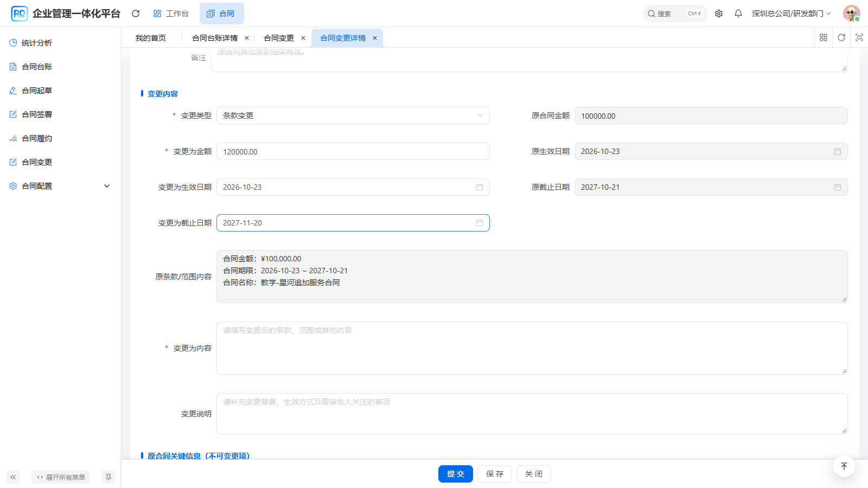Screen dimensions: 868x488
Task: Open the settings gear icon
Action: pos(719,14)
